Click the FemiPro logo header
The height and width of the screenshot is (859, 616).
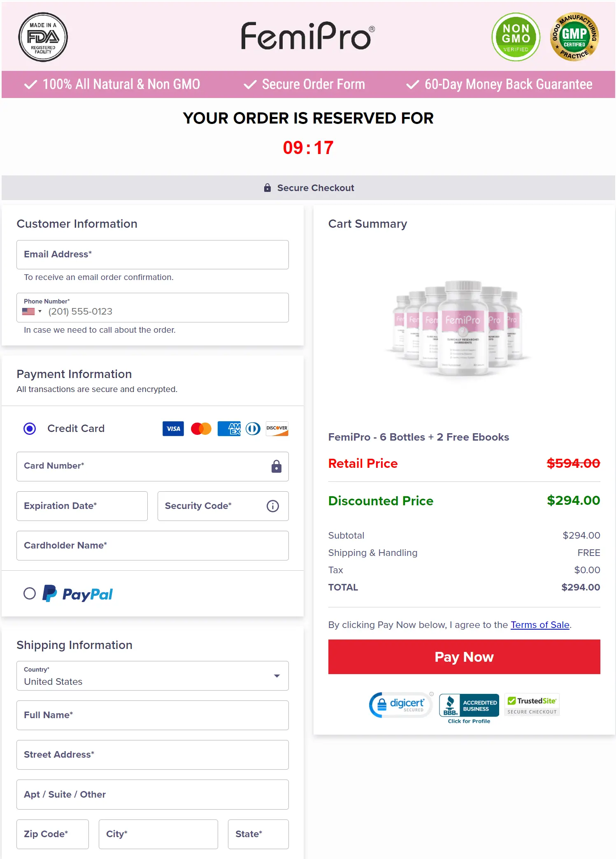tap(308, 37)
